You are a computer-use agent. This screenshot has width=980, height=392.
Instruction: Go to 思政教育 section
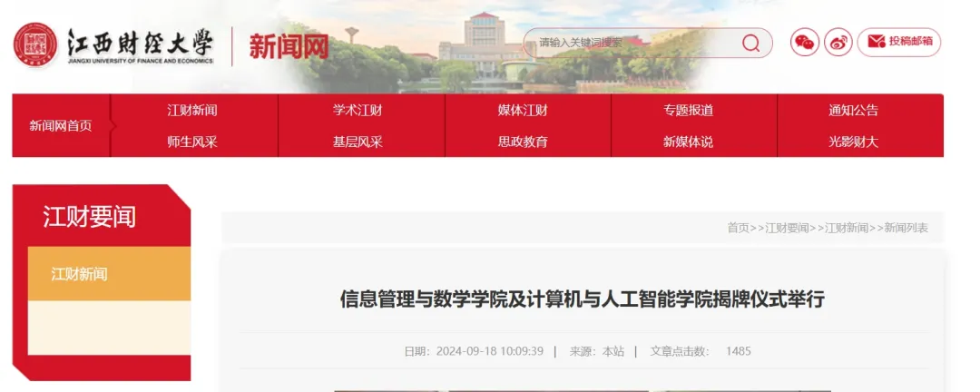(523, 142)
